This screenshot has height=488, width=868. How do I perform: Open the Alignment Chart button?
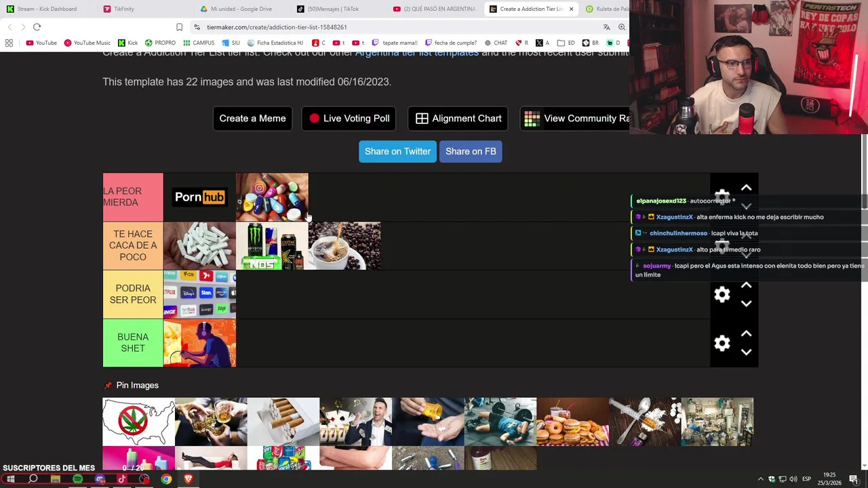458,119
